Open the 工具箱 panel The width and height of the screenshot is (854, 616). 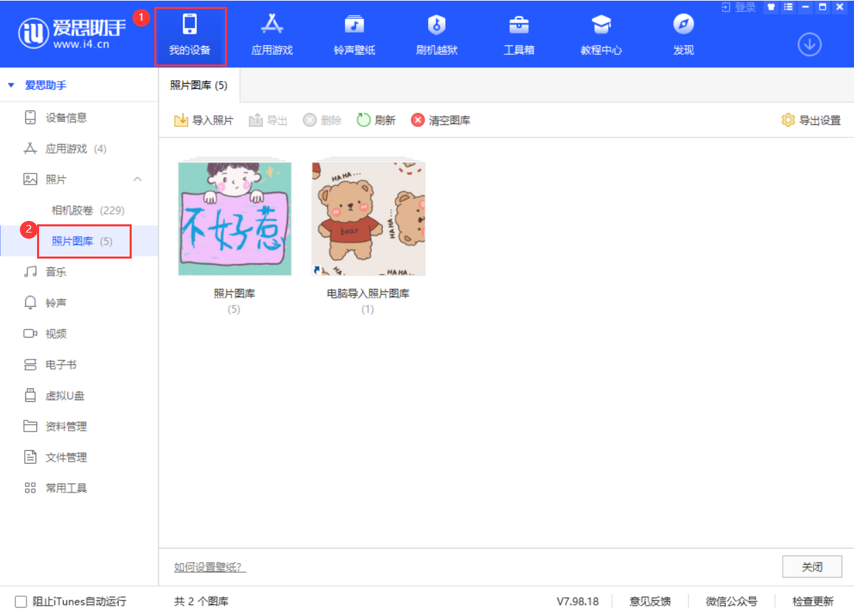click(519, 34)
